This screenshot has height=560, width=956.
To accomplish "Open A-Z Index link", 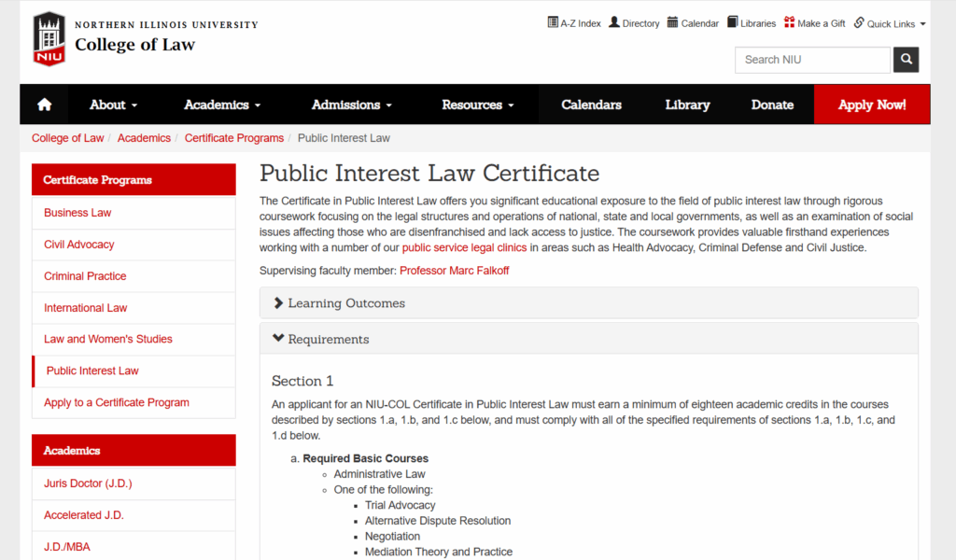I will [574, 23].
